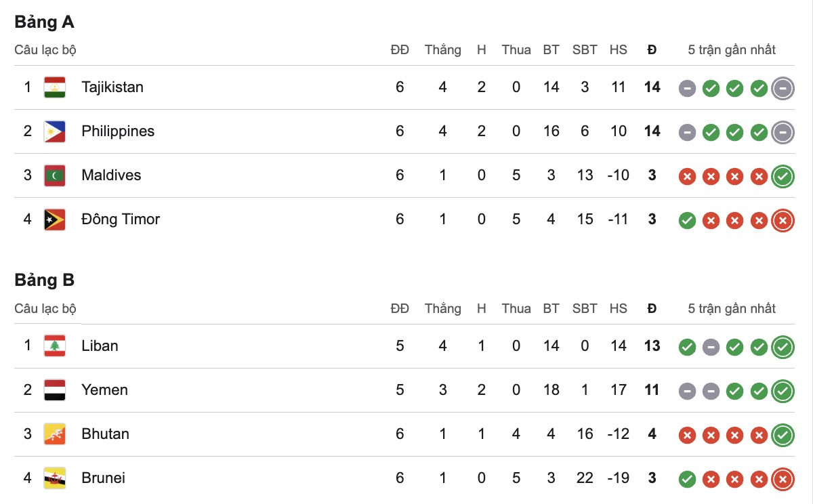813x504 pixels.
Task: Click the Maldives flag icon
Action: [54, 175]
